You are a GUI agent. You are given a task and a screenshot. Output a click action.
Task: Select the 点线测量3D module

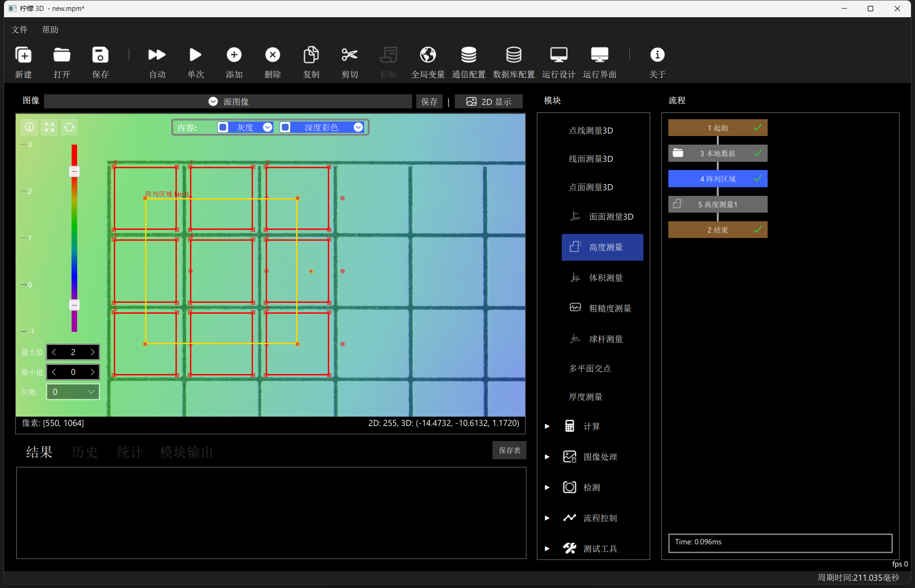coord(591,131)
